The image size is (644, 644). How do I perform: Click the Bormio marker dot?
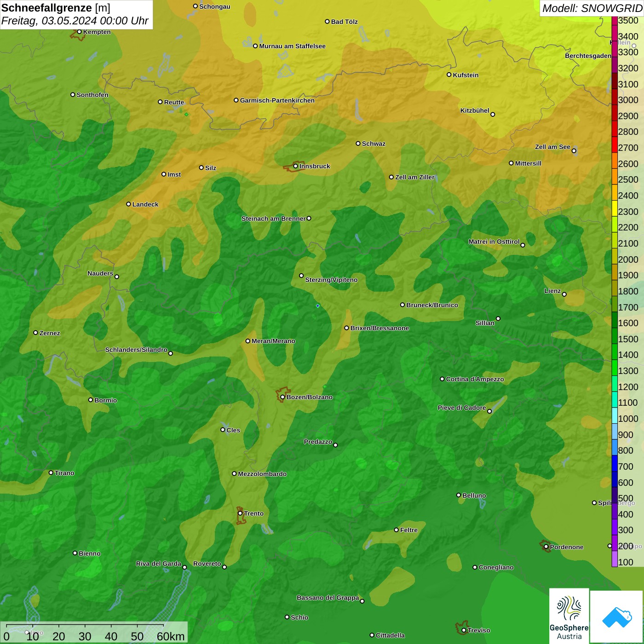91,400
